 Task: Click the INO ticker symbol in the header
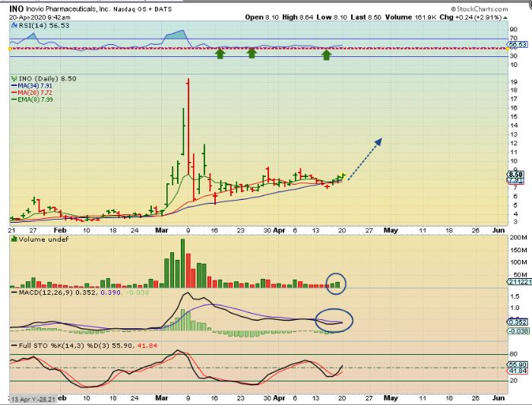click(16, 8)
